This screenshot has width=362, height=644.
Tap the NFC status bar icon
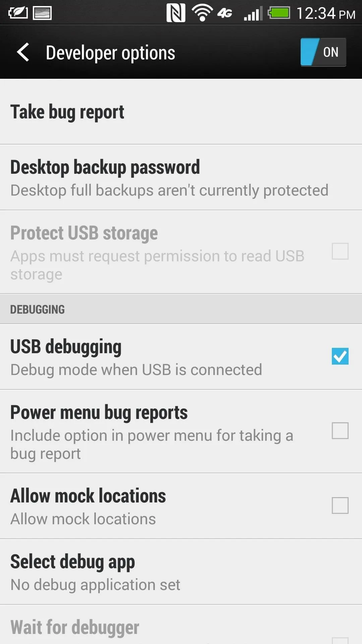click(x=176, y=13)
